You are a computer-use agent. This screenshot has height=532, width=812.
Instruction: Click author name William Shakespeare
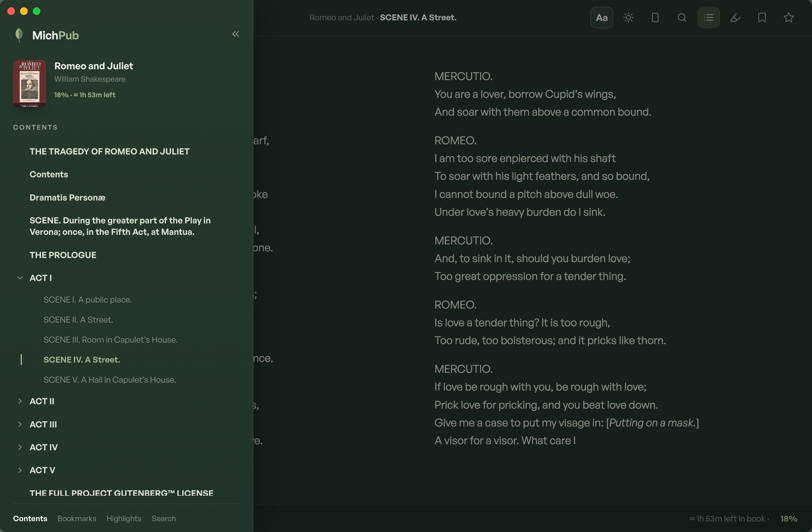90,79
